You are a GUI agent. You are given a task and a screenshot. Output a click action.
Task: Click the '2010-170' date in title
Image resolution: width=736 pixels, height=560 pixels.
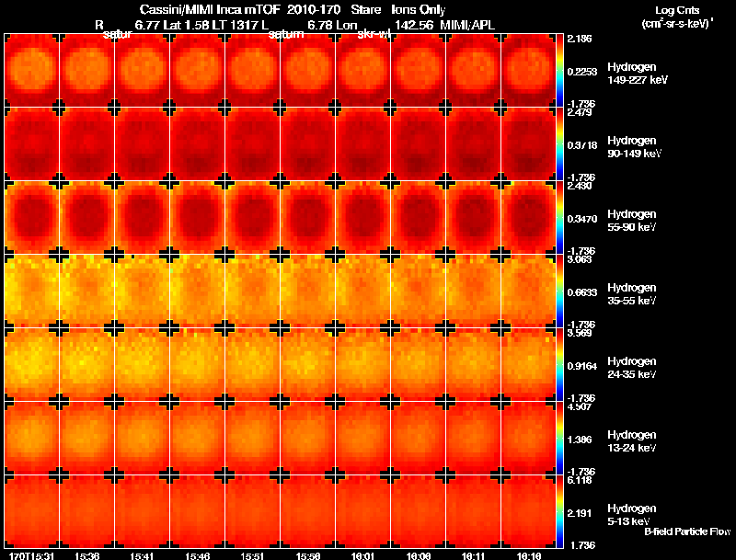click(313, 10)
